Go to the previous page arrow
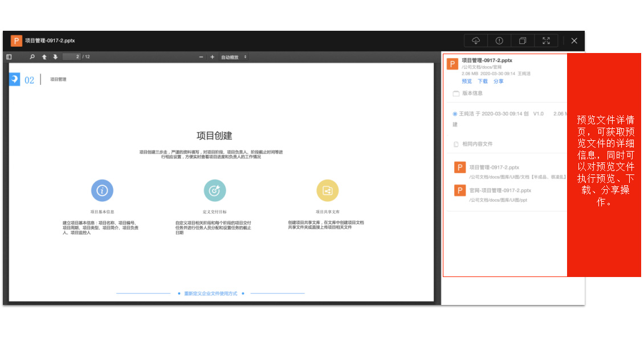 [x=44, y=57]
